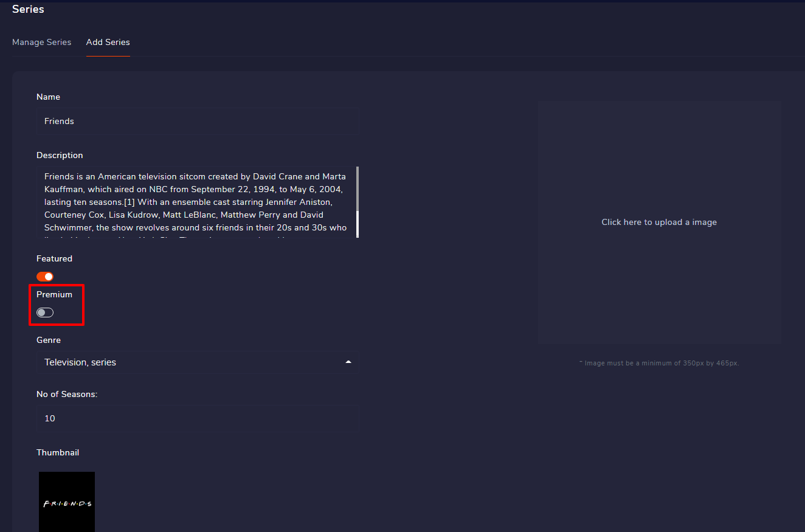Image resolution: width=805 pixels, height=532 pixels.
Task: Click the Featured label text
Action: click(54, 258)
